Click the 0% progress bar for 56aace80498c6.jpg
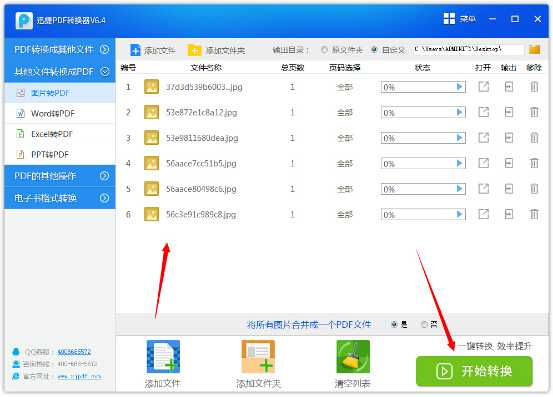This screenshot has height=397, width=553. point(423,189)
